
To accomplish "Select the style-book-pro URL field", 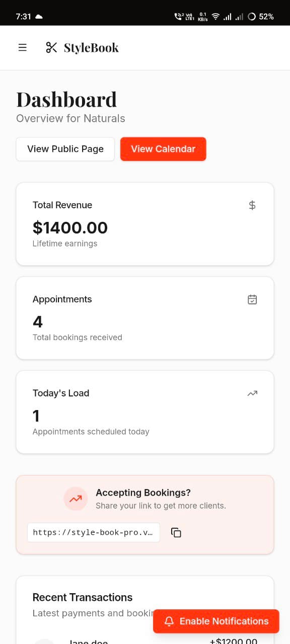I will click(93, 532).
